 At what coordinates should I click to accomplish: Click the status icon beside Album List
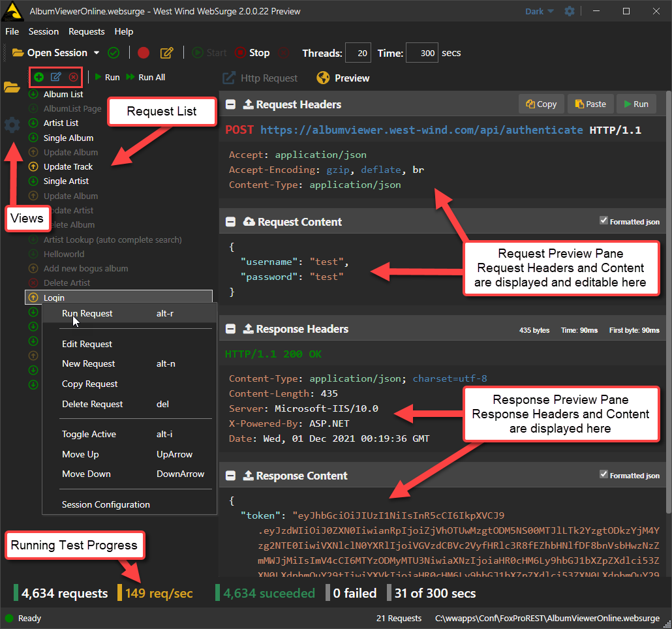click(33, 94)
